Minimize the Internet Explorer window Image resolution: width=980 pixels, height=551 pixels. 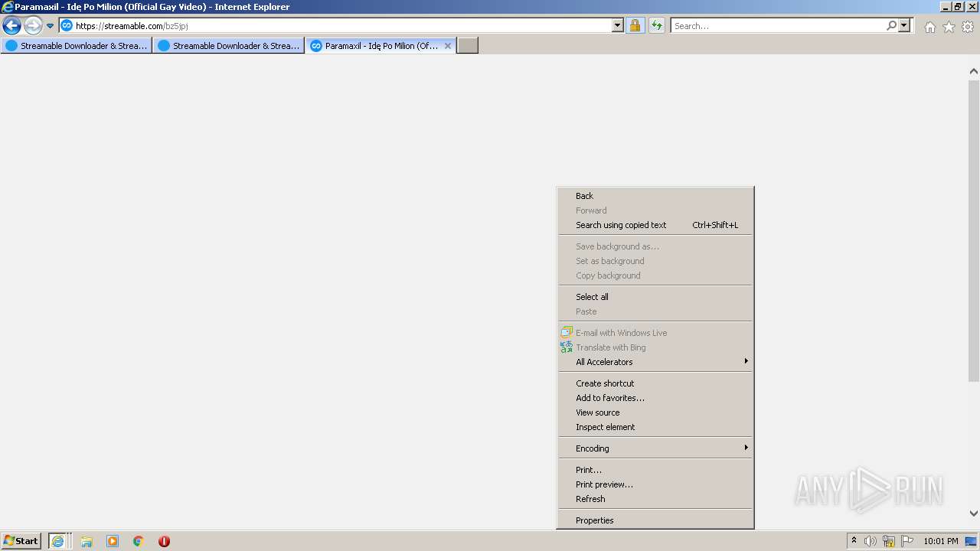[x=946, y=7]
